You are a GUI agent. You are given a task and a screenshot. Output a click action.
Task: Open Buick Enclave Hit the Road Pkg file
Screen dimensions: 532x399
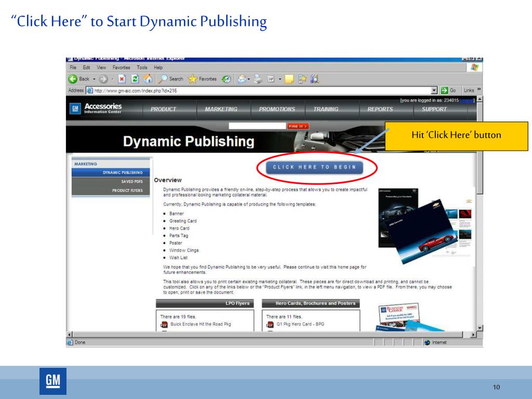[x=201, y=324]
